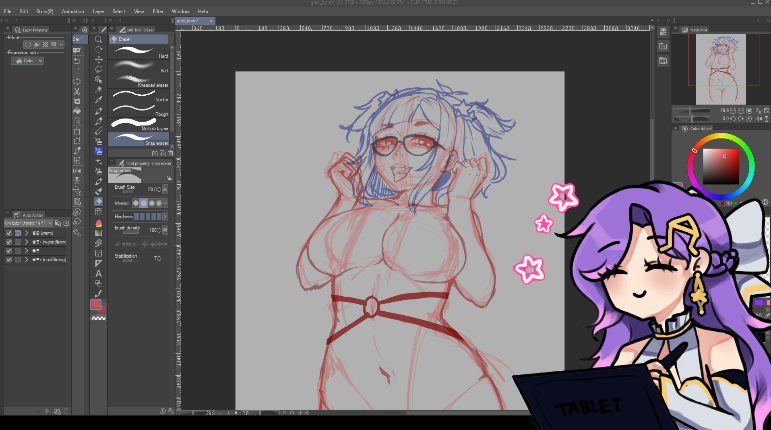Toggle checkbox of first Auto Action row
The image size is (771, 430).
point(9,233)
